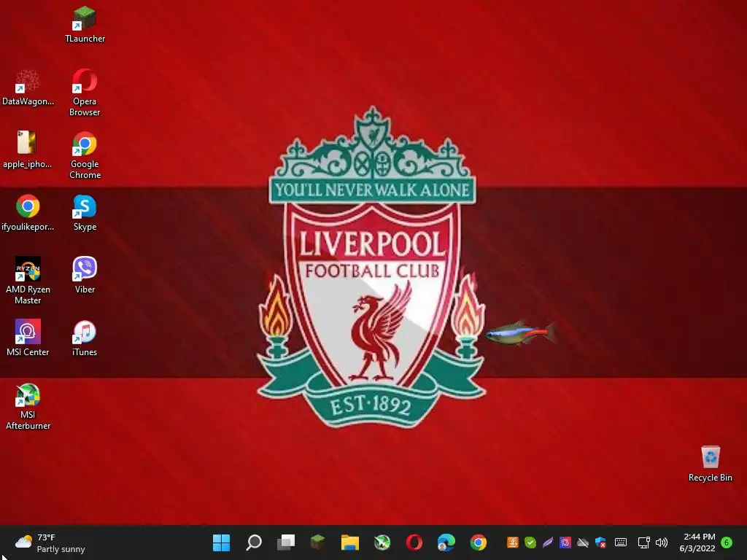Screen dimensions: 747x560
Task: Select the Recycle Bin icon
Action: pos(710,464)
